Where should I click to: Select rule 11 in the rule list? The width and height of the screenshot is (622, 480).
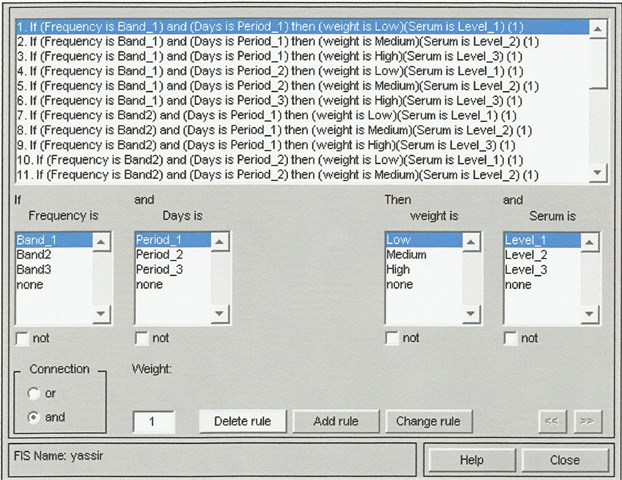pos(302,175)
